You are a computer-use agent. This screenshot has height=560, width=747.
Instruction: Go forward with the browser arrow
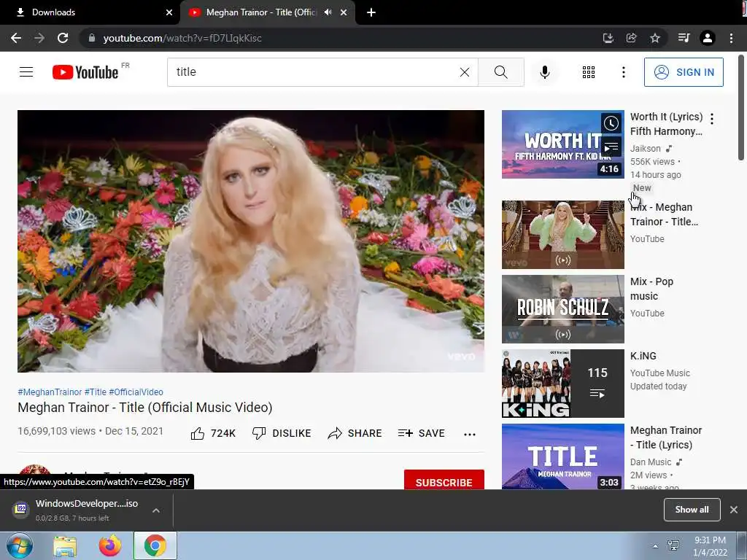point(39,38)
